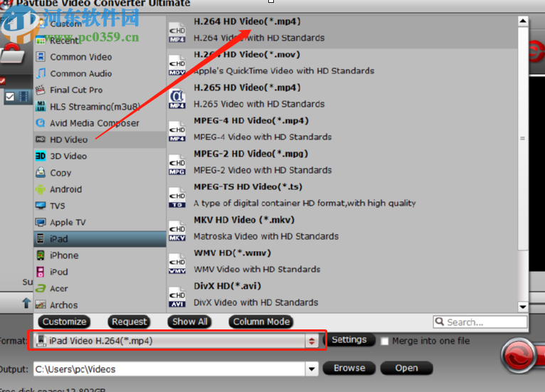Choose the MPEG-4 HD MP4 format icon
The height and width of the screenshot is (392, 545).
pyautogui.click(x=177, y=131)
